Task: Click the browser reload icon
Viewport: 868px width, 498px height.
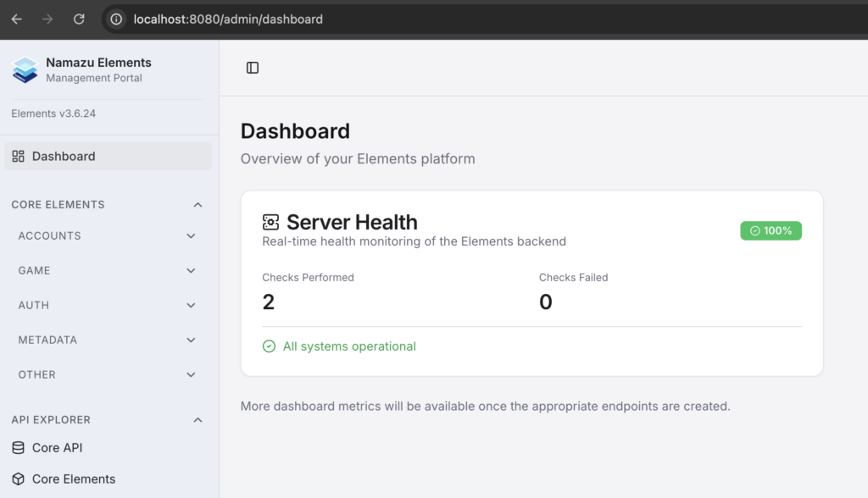Action: tap(79, 19)
